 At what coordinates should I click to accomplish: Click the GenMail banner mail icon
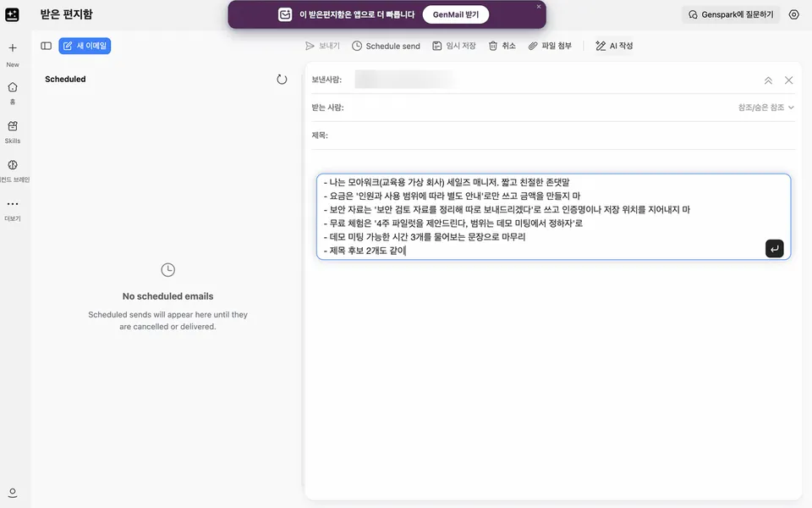click(x=285, y=14)
